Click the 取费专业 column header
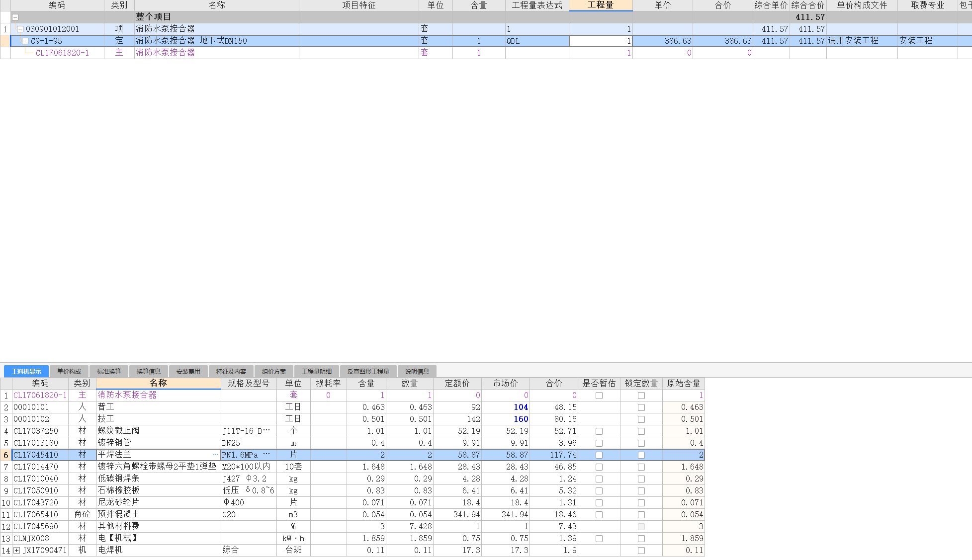This screenshot has height=560, width=972. point(928,5)
